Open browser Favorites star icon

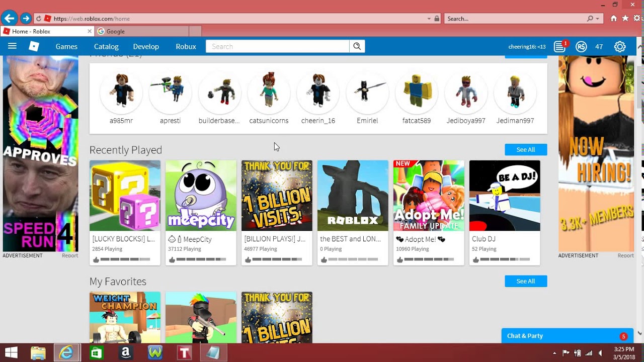pos(625,18)
